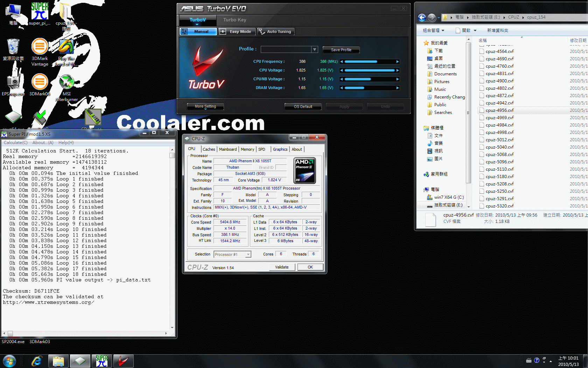The width and height of the screenshot is (588, 368).
Task: Select cpuz-5320.cvf file in Explorer
Action: click(499, 206)
